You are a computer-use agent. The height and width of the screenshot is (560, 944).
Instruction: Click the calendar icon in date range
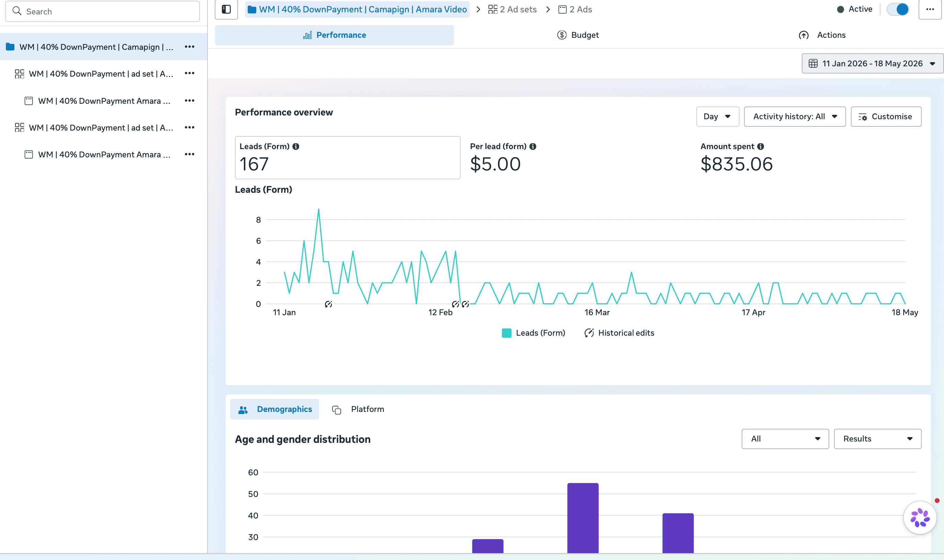813,64
